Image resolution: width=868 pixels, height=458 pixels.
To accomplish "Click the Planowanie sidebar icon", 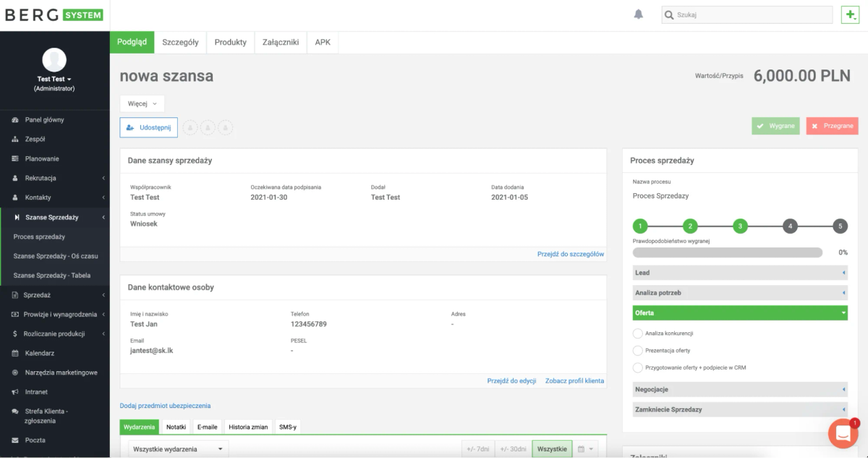I will pos(15,159).
